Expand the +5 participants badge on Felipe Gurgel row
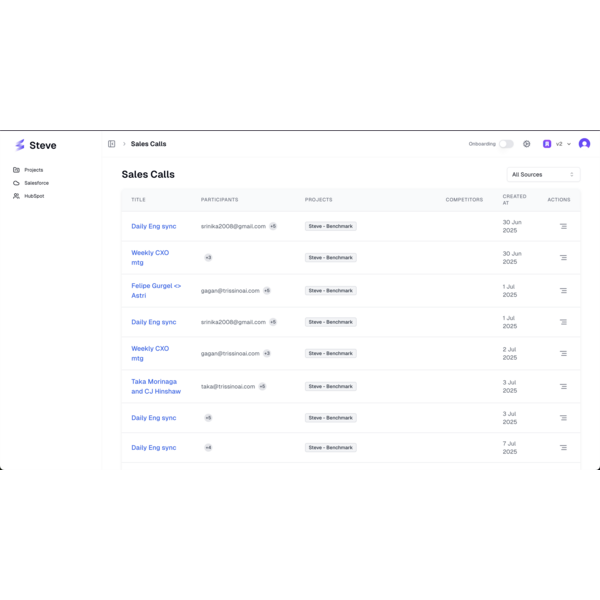 (x=267, y=291)
